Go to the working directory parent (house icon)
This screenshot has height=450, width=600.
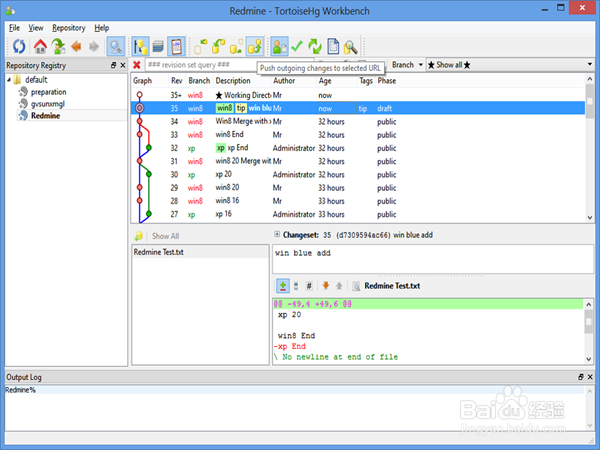click(40, 47)
